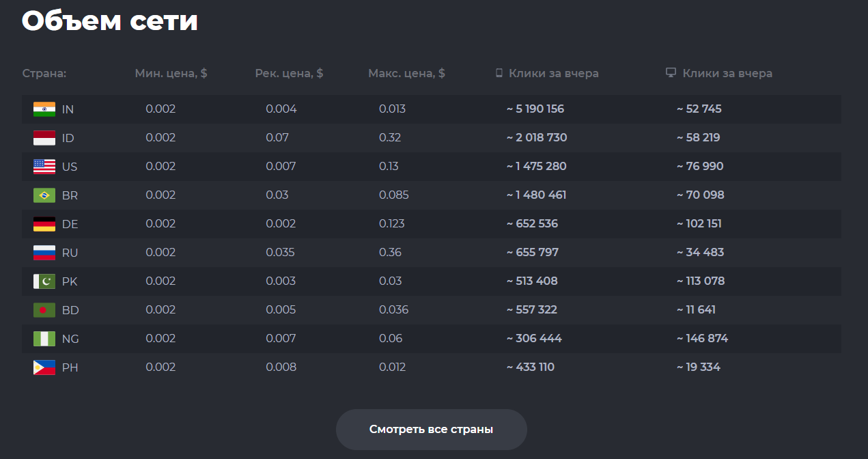Click the Russia flag icon

pyautogui.click(x=44, y=253)
